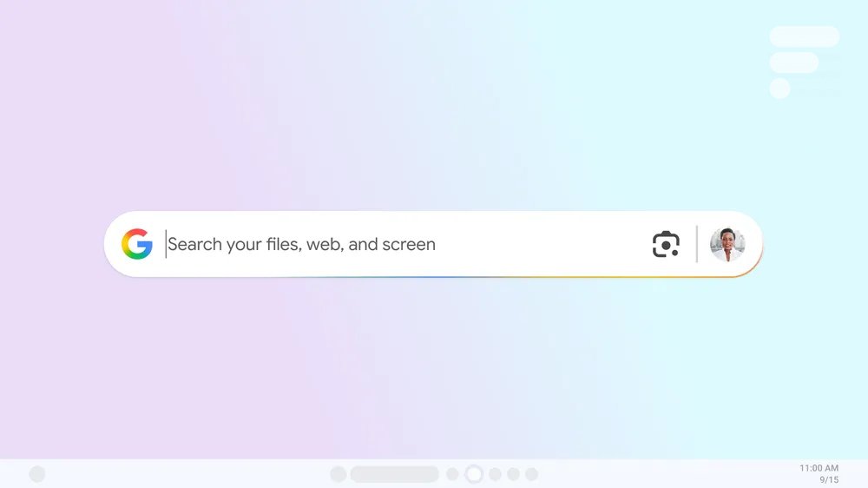Select the small dot just left of the ring
This screenshot has height=488, width=868.
[x=452, y=474]
